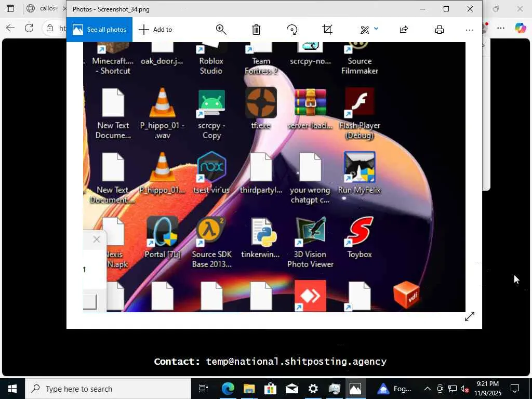Screen dimensions: 532x399
Task: Close the small dialog with X in screenshot
Action: tap(96, 240)
